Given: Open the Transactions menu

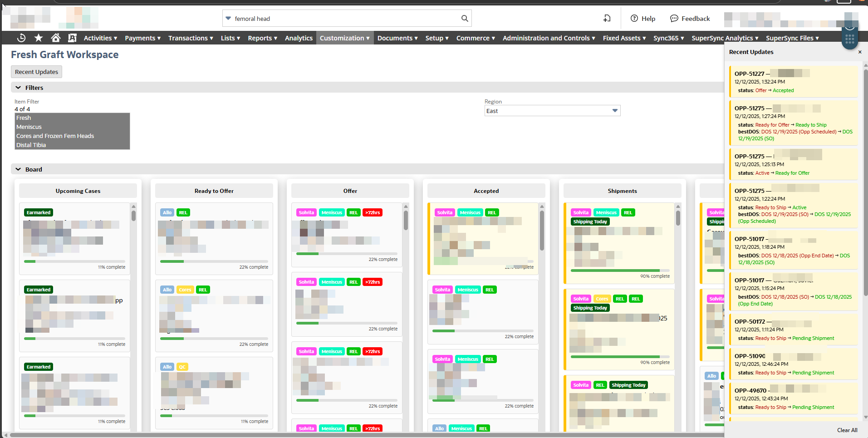Looking at the screenshot, I should (x=191, y=38).
